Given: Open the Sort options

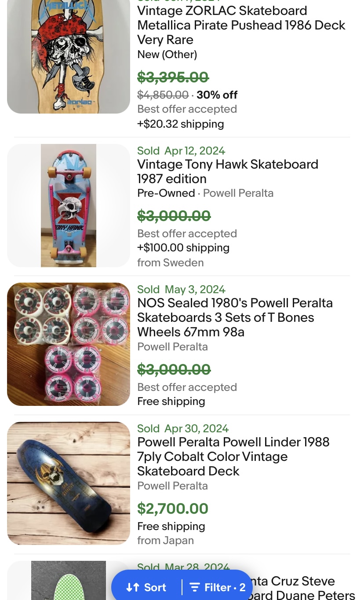Looking at the screenshot, I should point(146,587).
